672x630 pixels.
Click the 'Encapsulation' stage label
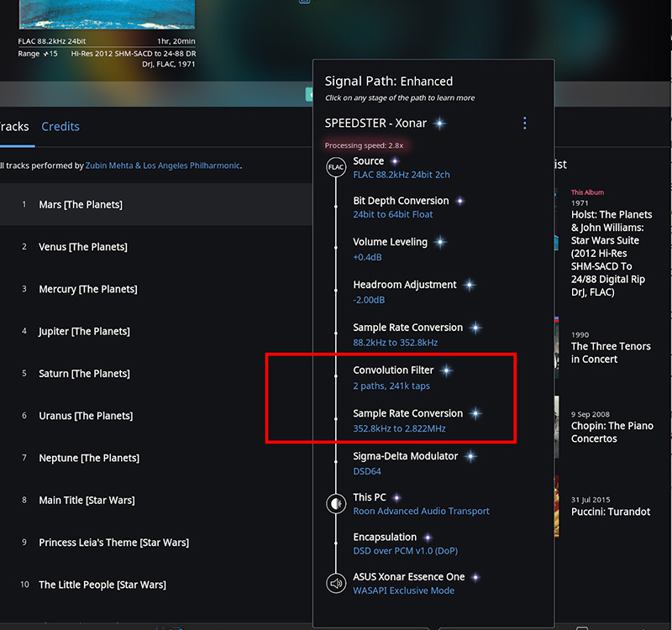(385, 538)
